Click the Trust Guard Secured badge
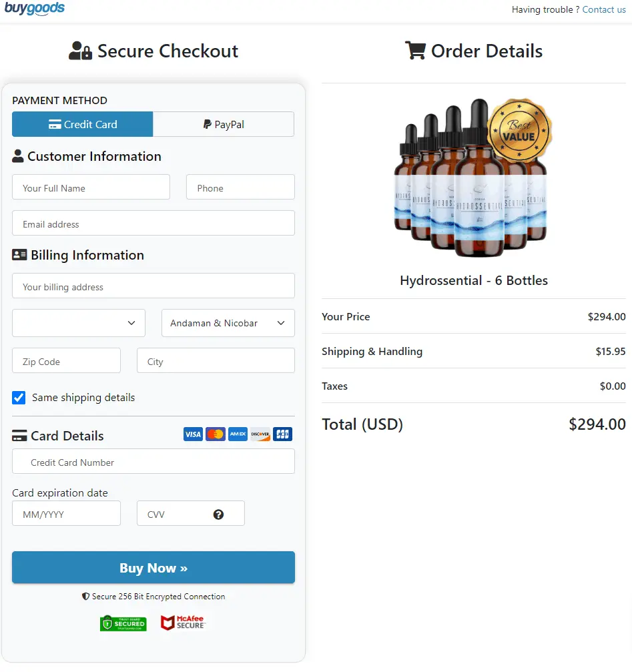Viewport: 632px width, 672px height. (x=123, y=623)
